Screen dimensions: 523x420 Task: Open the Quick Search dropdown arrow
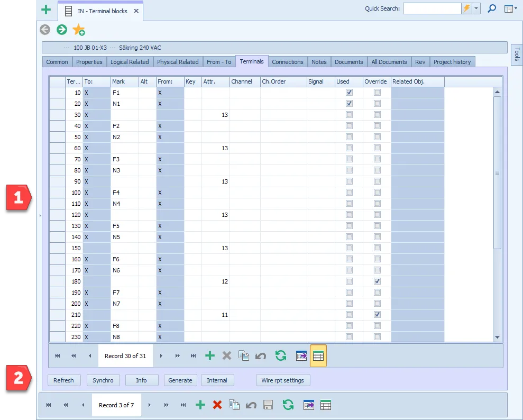point(476,8)
